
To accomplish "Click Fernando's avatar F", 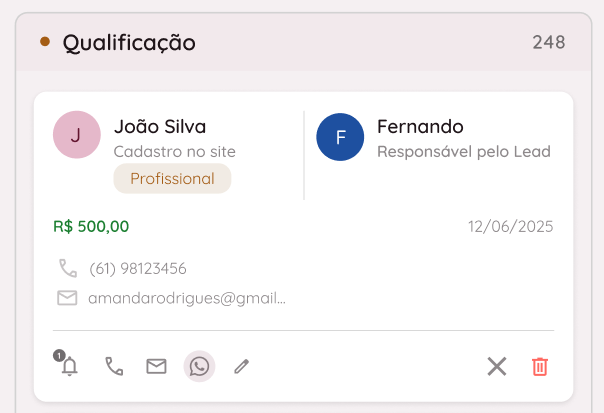I will 340,136.
